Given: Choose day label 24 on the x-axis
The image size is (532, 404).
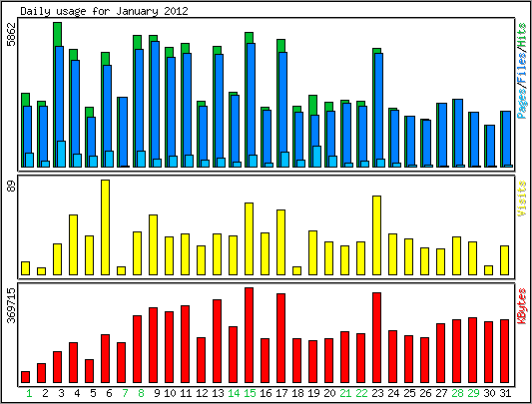Looking at the screenshot, I should coord(393,393).
